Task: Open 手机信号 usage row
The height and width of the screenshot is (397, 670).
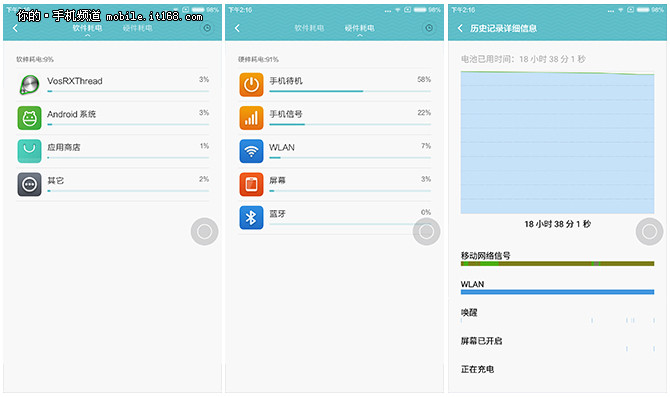Action: pyautogui.click(x=335, y=118)
